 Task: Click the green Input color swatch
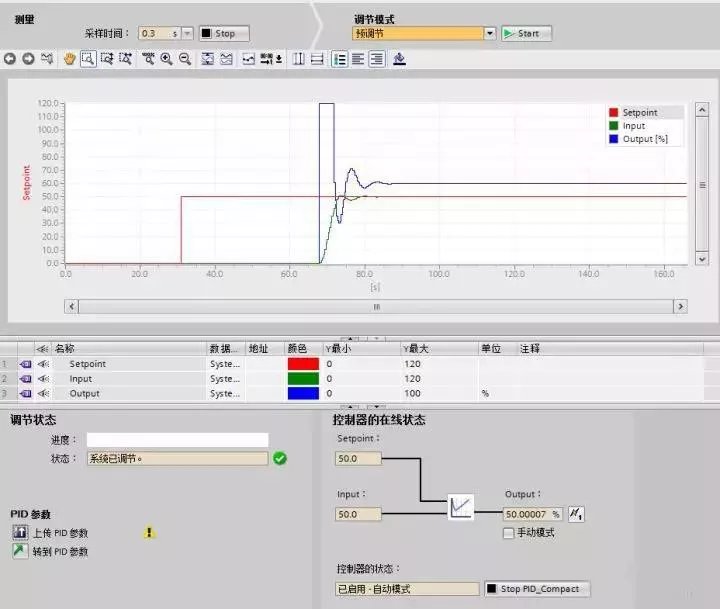click(303, 378)
